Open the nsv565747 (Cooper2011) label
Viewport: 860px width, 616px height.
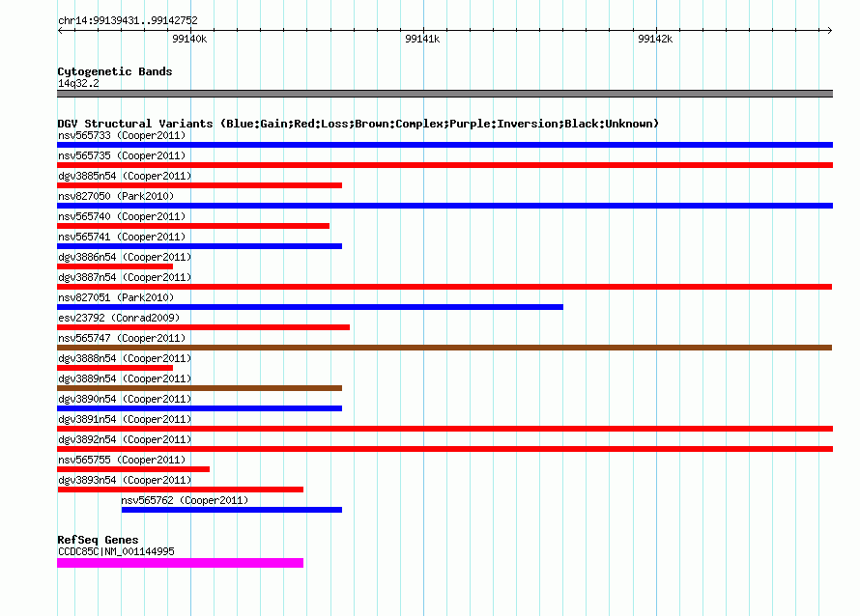tap(122, 338)
